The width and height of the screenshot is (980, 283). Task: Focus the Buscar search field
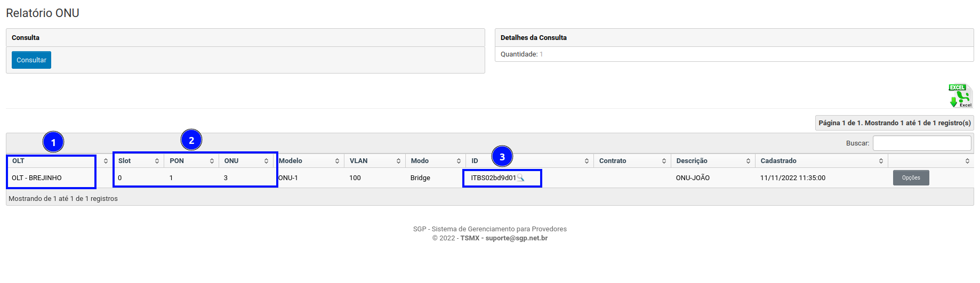tap(921, 143)
